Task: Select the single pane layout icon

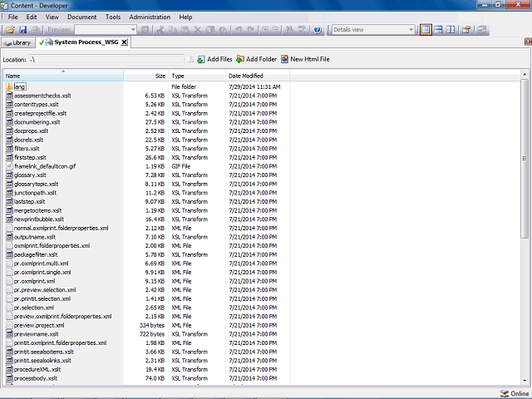Action: click(426, 30)
